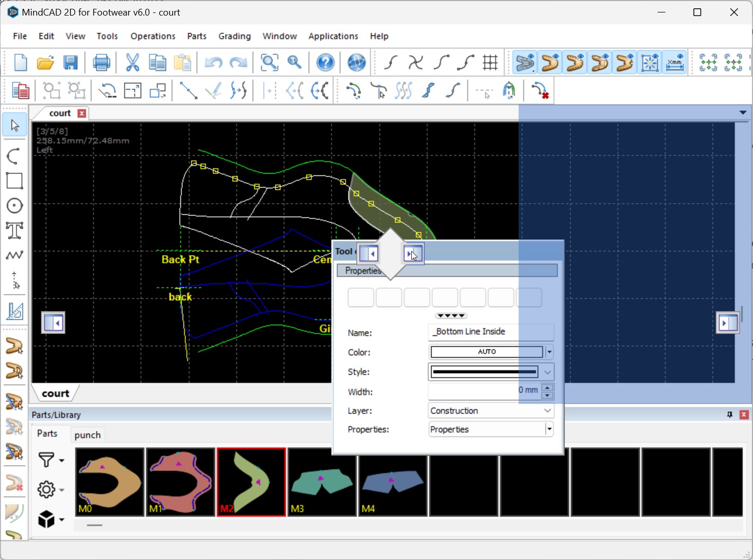
Task: Open the Layer dropdown showing Construction
Action: pos(547,411)
